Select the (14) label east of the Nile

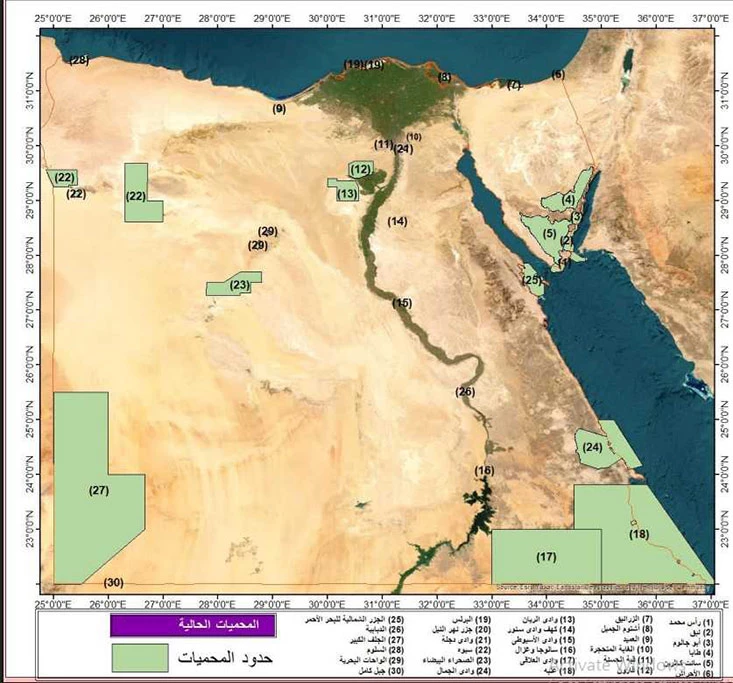[398, 220]
